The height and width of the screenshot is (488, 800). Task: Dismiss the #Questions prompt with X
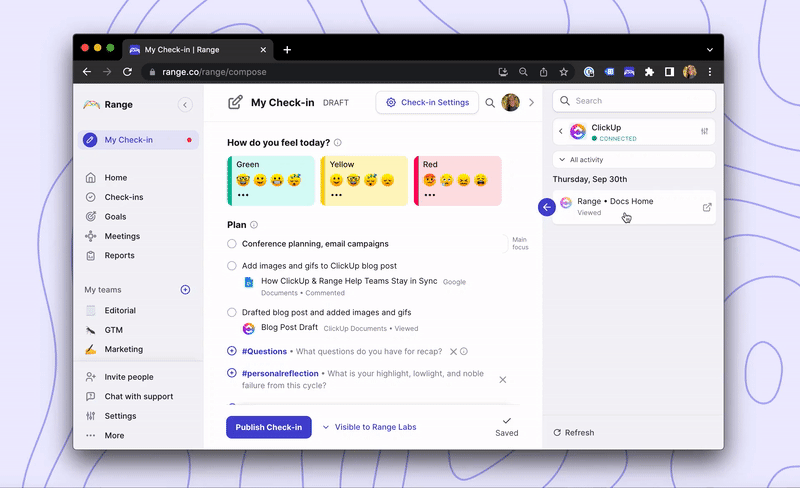coord(453,351)
